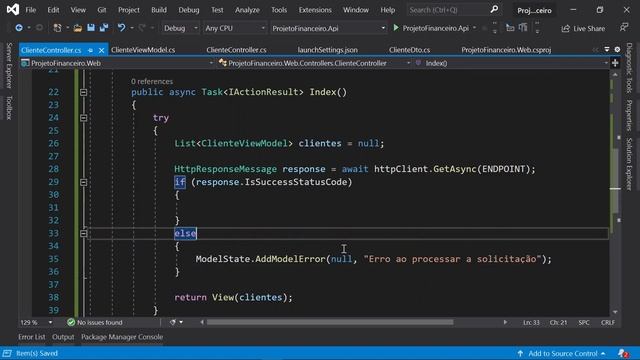Click the 0 references CodeLens link
Screen dimensions: 640x360
coord(152,81)
